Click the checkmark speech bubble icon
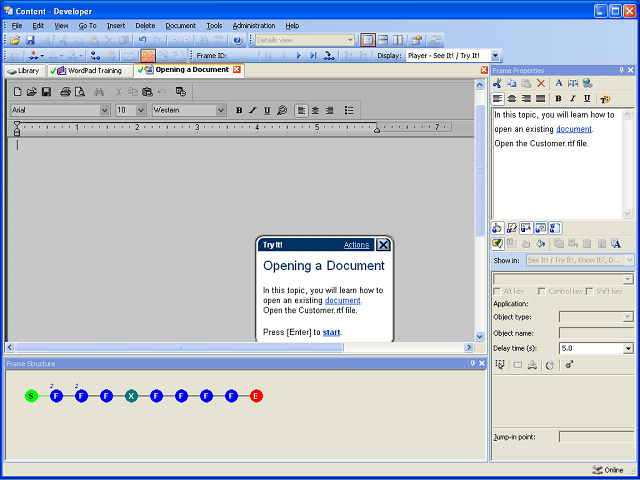Viewport: 640px width, 480px height. tap(497, 244)
